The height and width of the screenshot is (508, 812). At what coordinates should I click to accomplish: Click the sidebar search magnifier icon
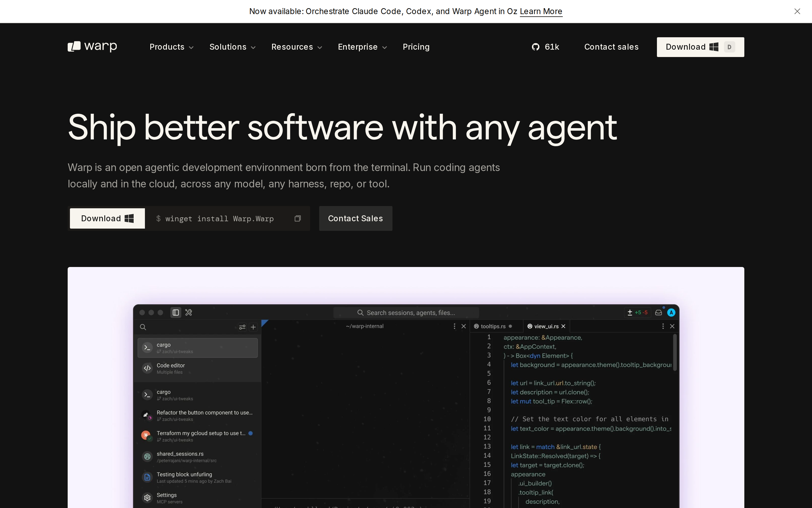click(143, 327)
